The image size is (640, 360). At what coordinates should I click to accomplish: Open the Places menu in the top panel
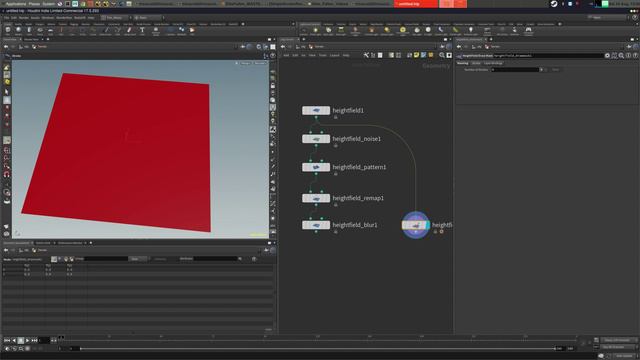34,4
